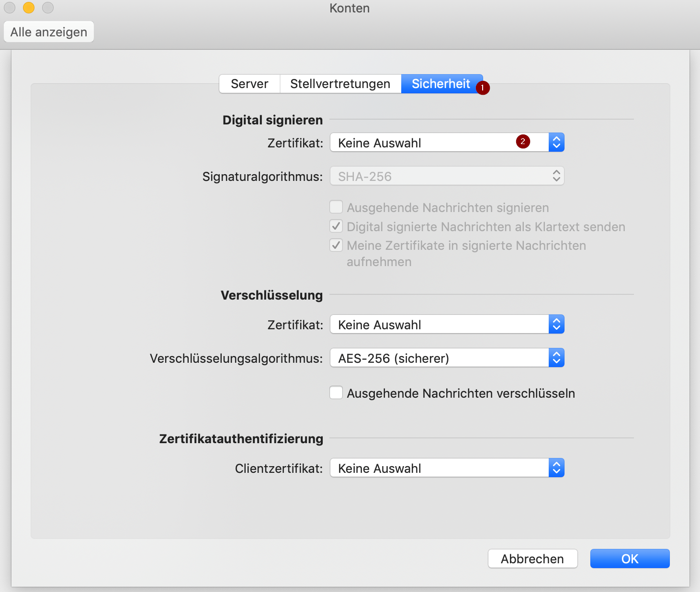Switch to the Server tab

[249, 84]
